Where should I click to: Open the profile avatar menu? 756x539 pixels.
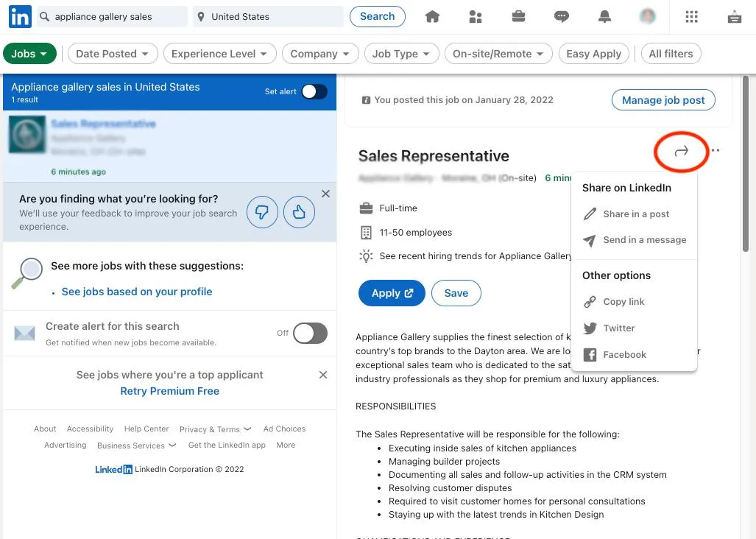pos(648,16)
